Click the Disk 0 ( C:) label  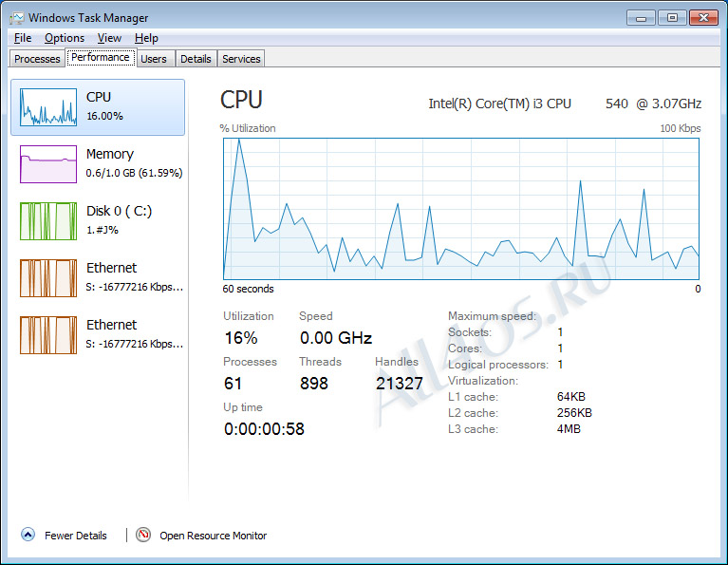tap(120, 211)
